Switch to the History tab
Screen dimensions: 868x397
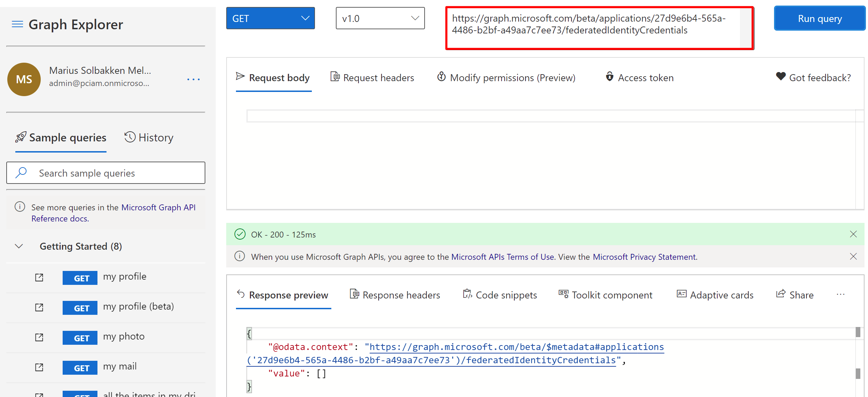(149, 138)
